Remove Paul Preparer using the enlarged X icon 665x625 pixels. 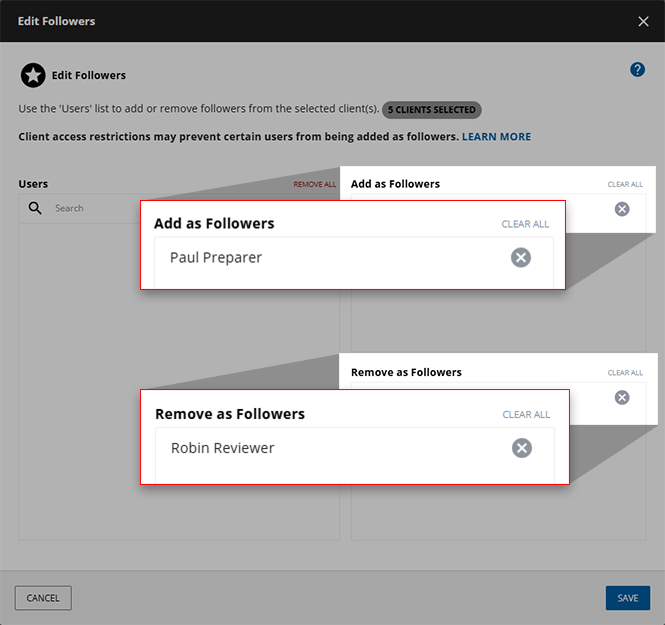520,258
